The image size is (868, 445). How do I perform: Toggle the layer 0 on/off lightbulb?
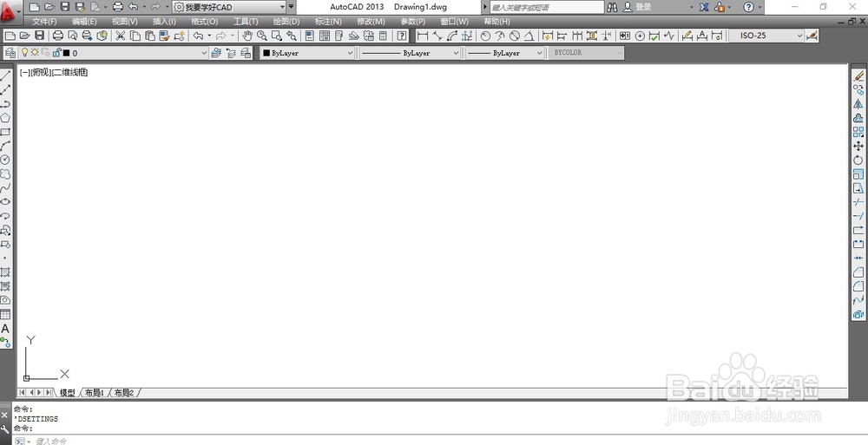click(x=24, y=53)
